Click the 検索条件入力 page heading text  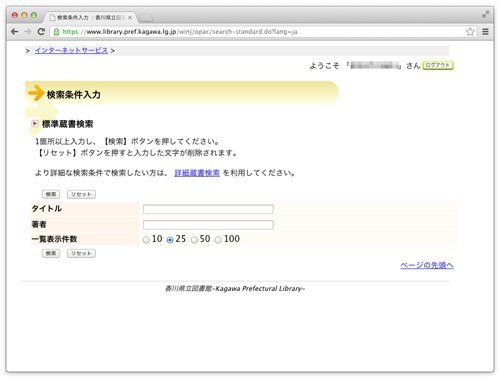(x=74, y=94)
